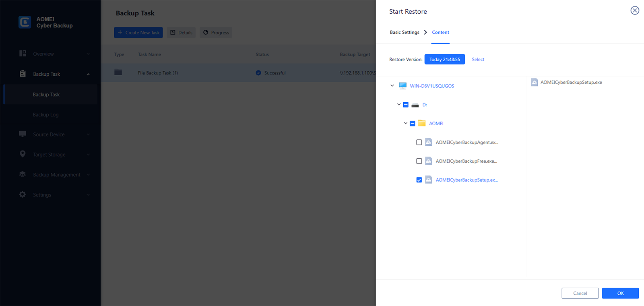The image size is (644, 306).
Task: Click the blue Successful status check icon
Action: [258, 73]
